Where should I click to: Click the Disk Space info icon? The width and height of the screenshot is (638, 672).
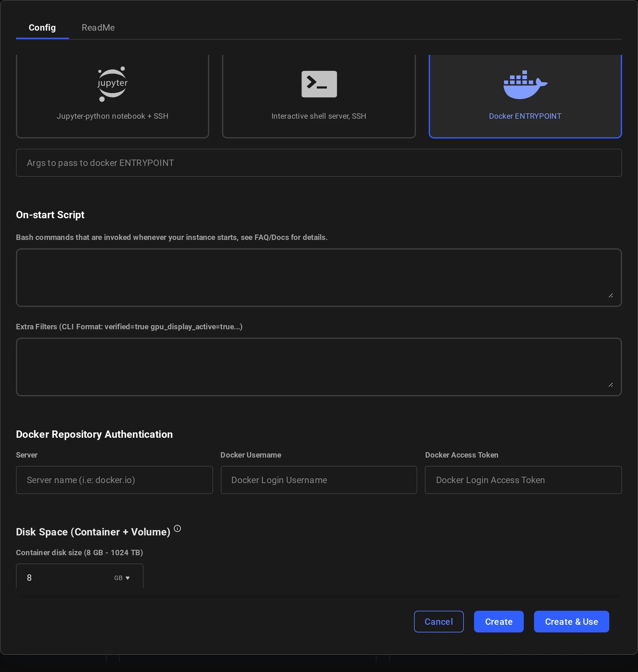point(177,528)
